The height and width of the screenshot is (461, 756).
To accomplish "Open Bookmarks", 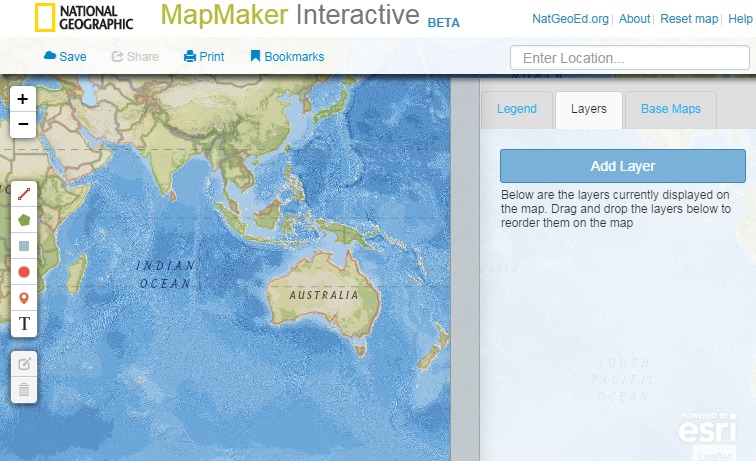I will (287, 56).
